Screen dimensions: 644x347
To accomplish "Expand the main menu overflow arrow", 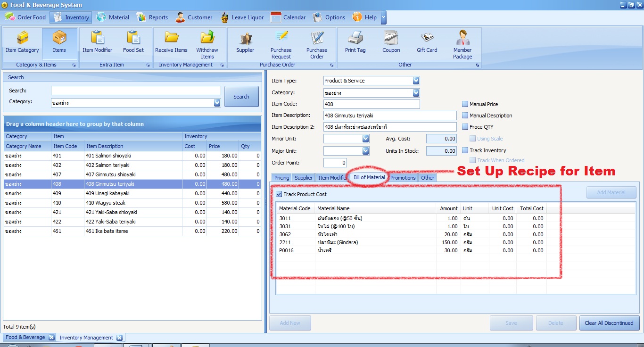I will pyautogui.click(x=383, y=17).
